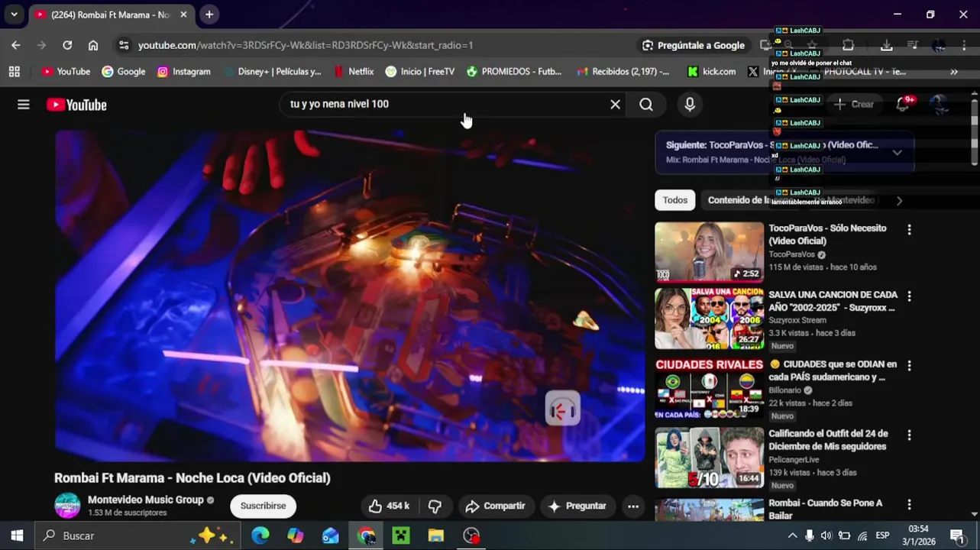This screenshot has height=550, width=980.
Task: Select the Todos filter chip
Action: [675, 200]
